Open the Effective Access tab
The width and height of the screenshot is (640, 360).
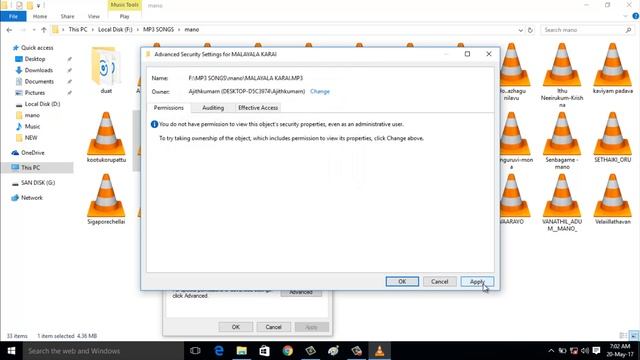258,108
